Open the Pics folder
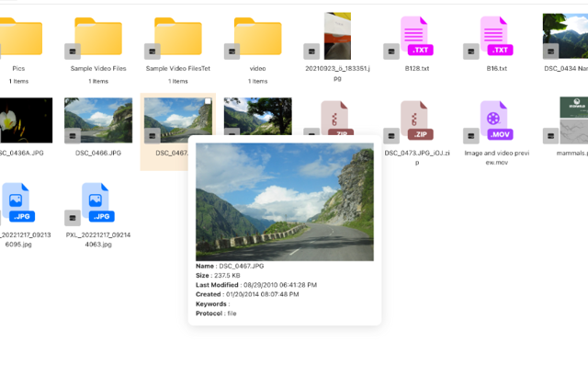The image size is (588, 365). tap(20, 37)
